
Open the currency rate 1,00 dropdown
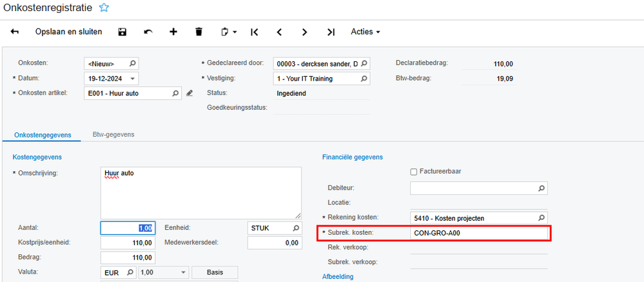(184, 272)
